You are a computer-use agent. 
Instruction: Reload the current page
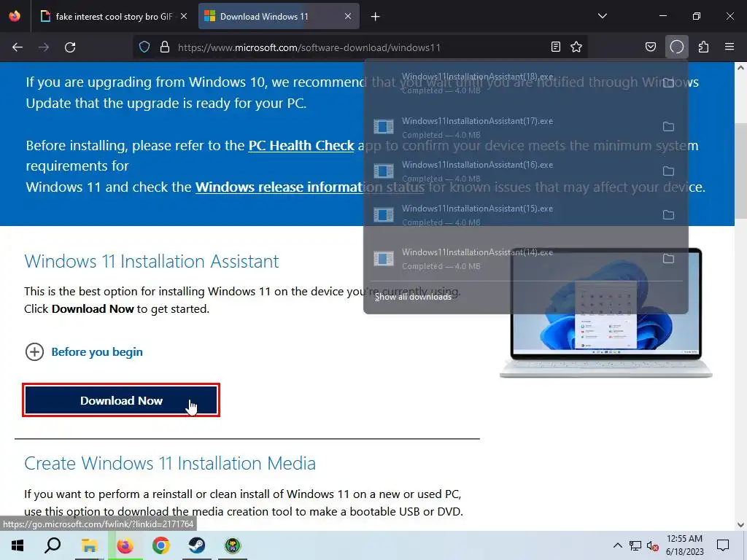pos(70,47)
